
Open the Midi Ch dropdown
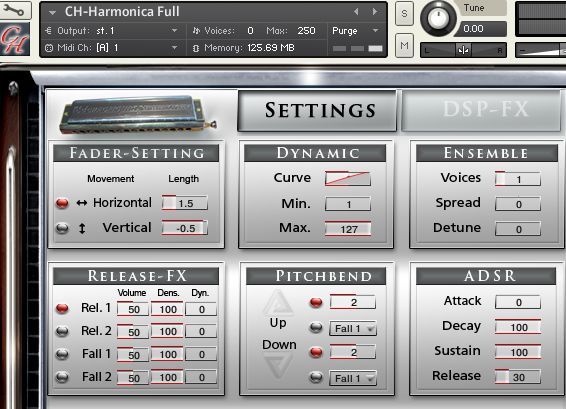pyautogui.click(x=112, y=48)
